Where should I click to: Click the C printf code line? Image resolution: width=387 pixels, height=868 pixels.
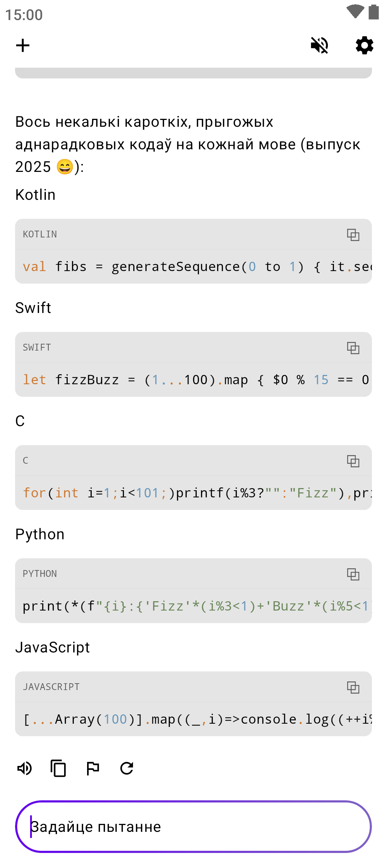[x=193, y=493]
